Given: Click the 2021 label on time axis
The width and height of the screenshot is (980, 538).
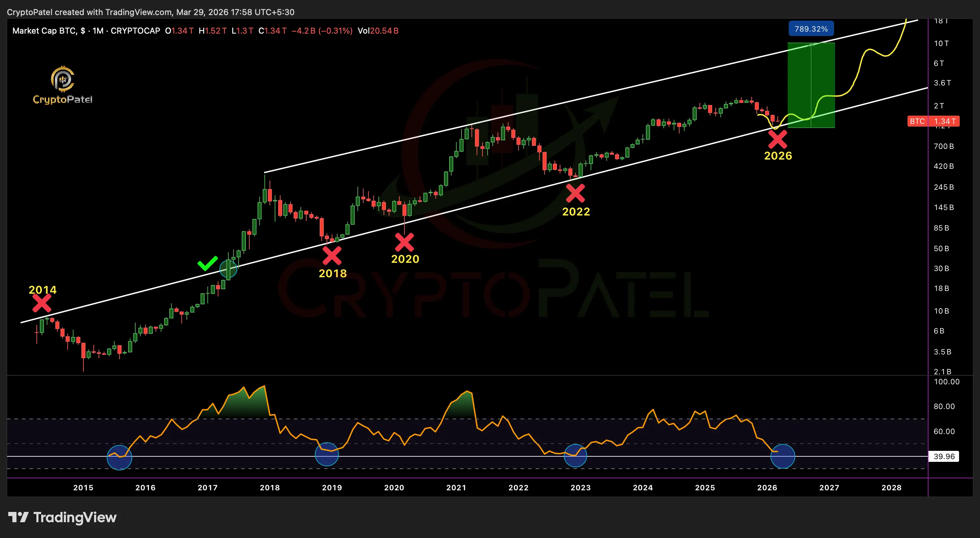Looking at the screenshot, I should [456, 488].
